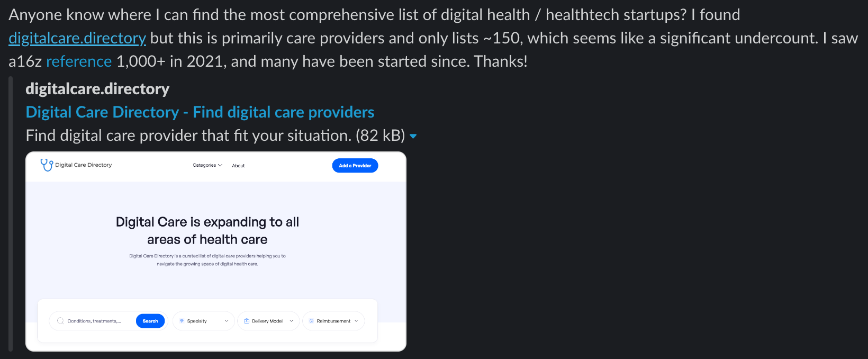The image size is (868, 359).
Task: Open preview image at the headline text
Action: tap(207, 230)
